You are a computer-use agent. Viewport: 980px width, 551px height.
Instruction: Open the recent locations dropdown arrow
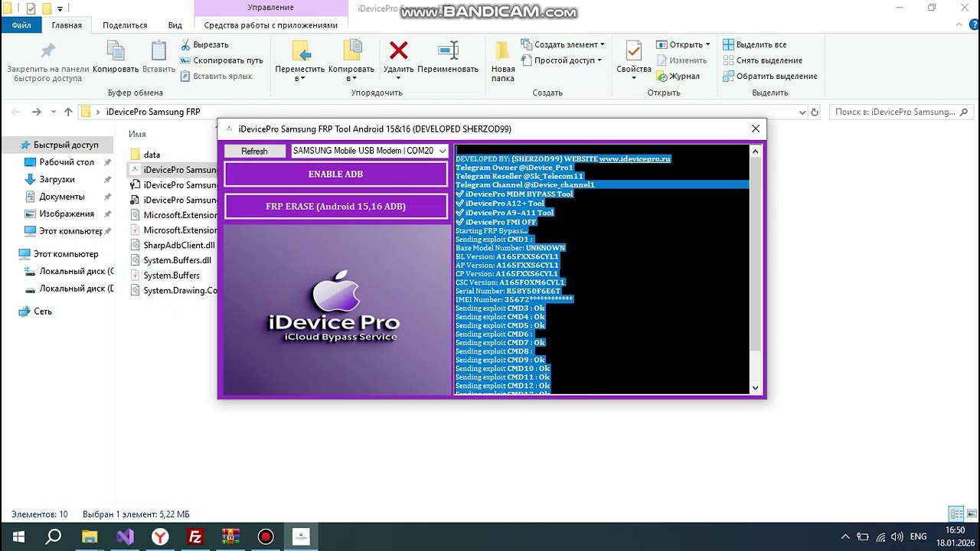click(x=53, y=112)
